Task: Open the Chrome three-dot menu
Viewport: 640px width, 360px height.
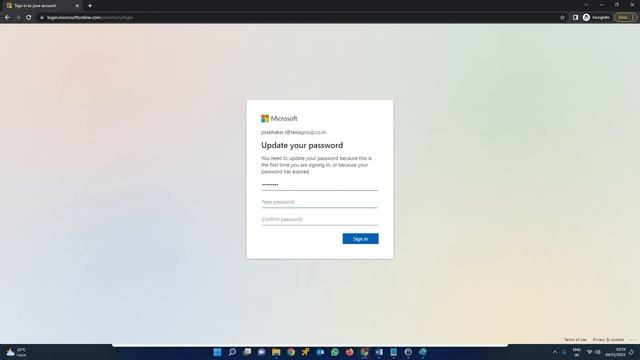Action: pos(633,18)
